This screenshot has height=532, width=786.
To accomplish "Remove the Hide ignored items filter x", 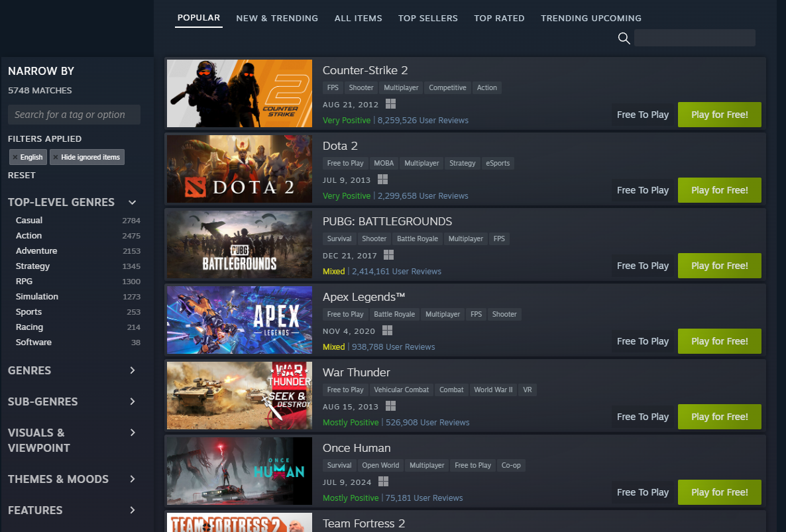I will click(56, 157).
